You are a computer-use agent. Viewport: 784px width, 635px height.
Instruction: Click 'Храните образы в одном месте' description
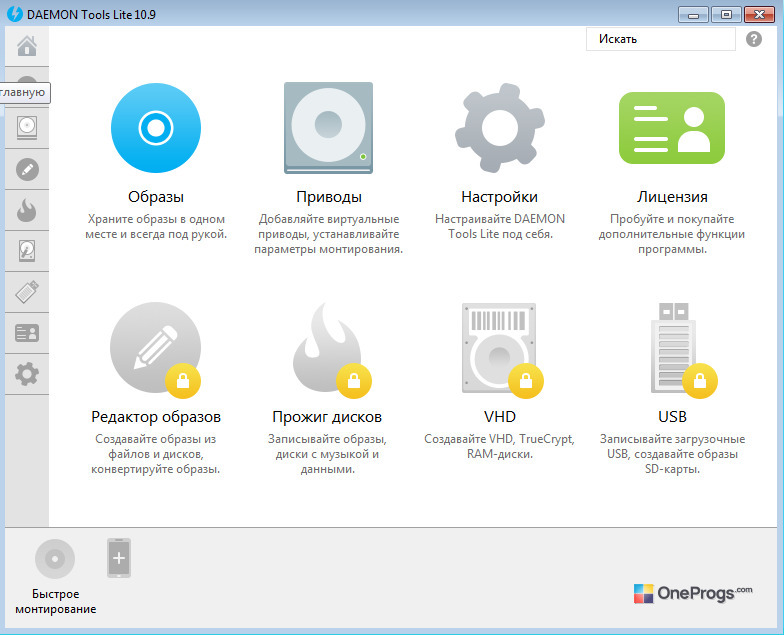(x=156, y=226)
